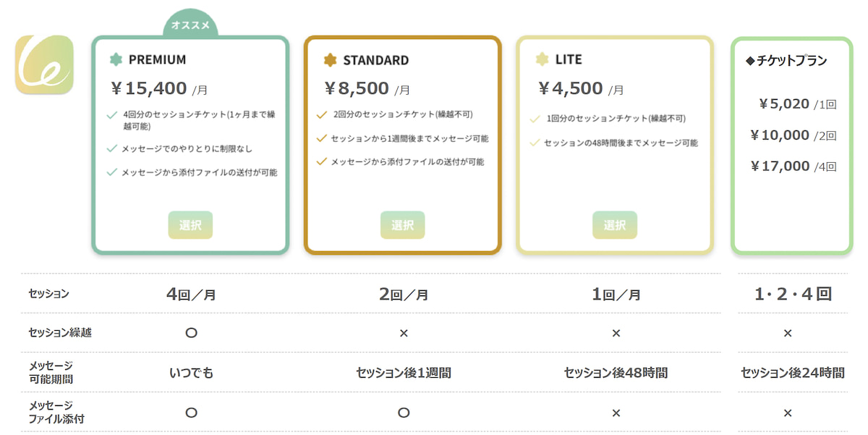Pick the LITE plan 選択 button

(x=614, y=225)
